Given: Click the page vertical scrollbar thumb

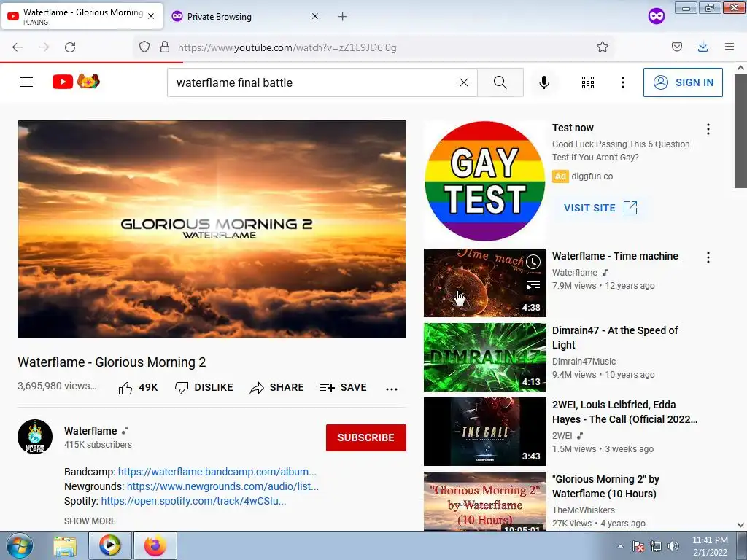Looking at the screenshot, I should tap(741, 131).
